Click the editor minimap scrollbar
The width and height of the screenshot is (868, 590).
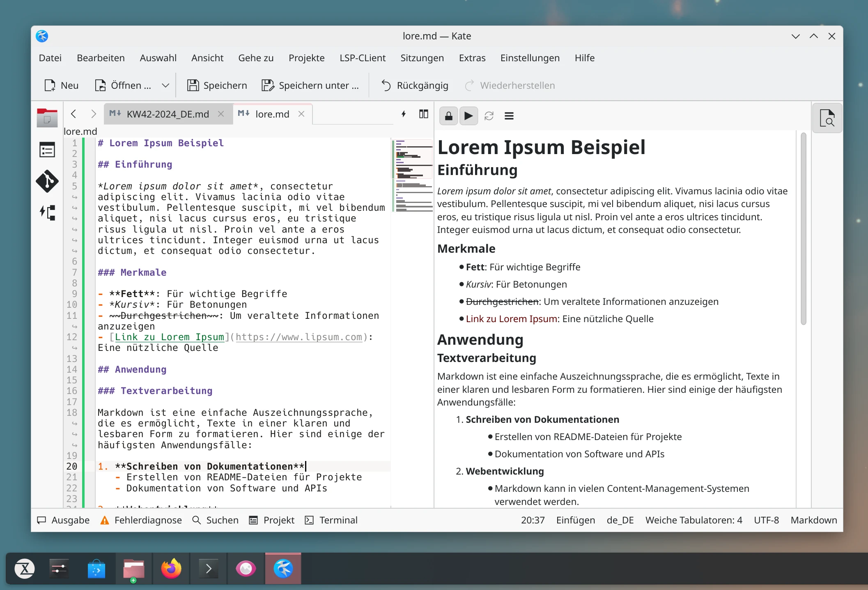tap(413, 176)
